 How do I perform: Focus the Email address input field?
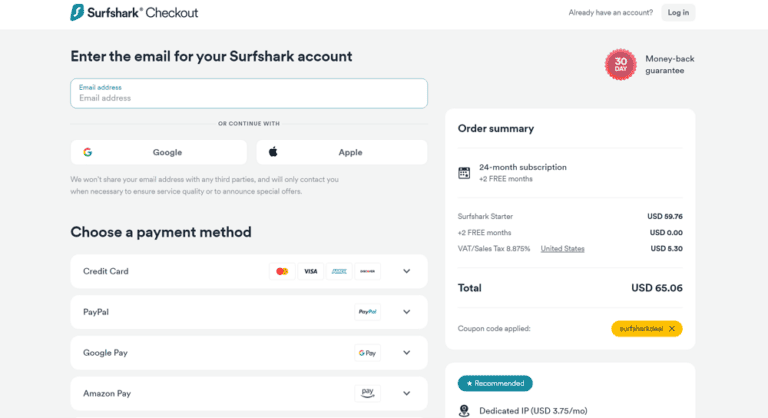click(x=249, y=98)
